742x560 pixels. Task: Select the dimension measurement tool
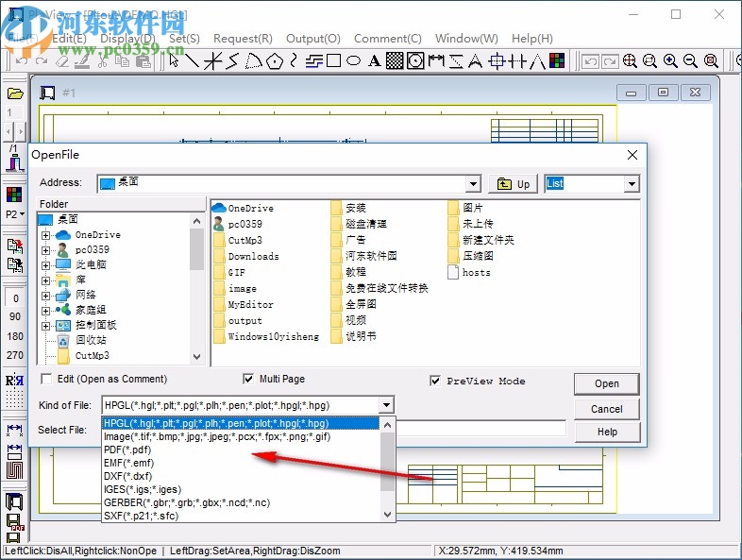point(436,60)
